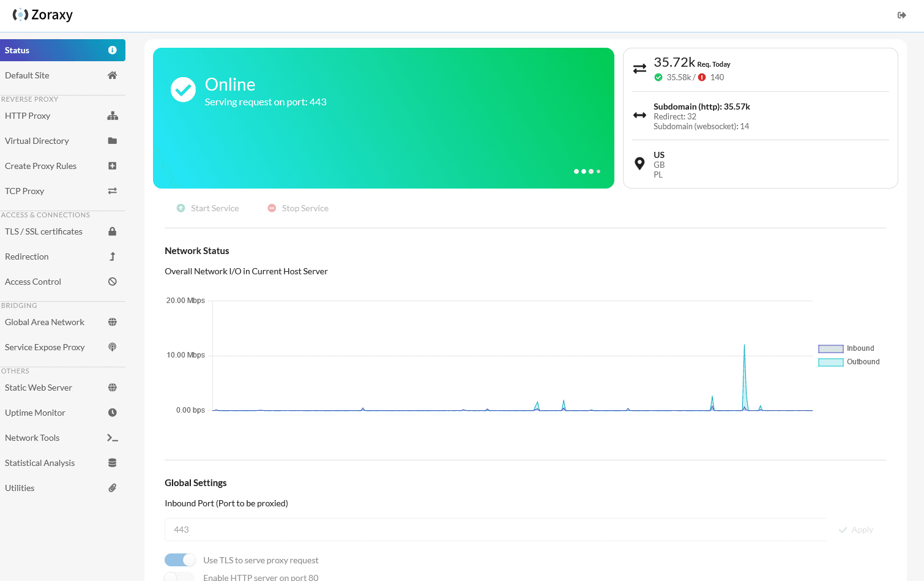
Task: Click the Outbound legend color swatch
Action: coord(830,362)
